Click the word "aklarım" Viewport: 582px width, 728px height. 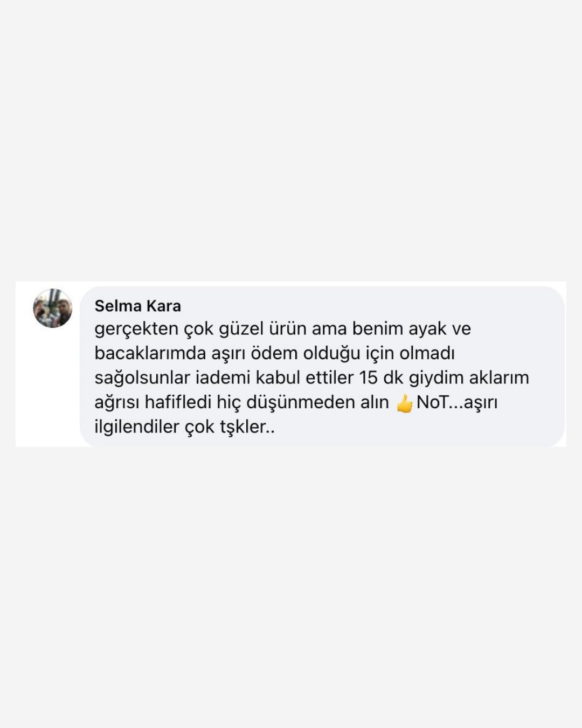point(499,378)
